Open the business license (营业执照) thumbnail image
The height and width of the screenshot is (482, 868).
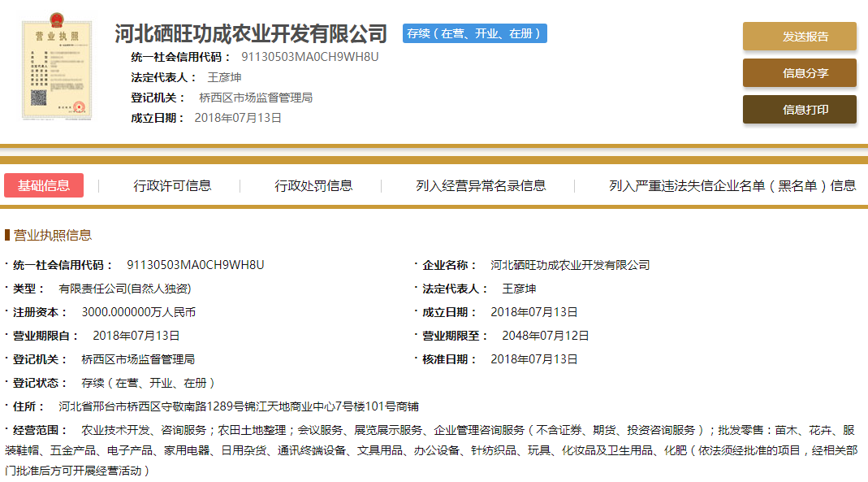pos(56,71)
